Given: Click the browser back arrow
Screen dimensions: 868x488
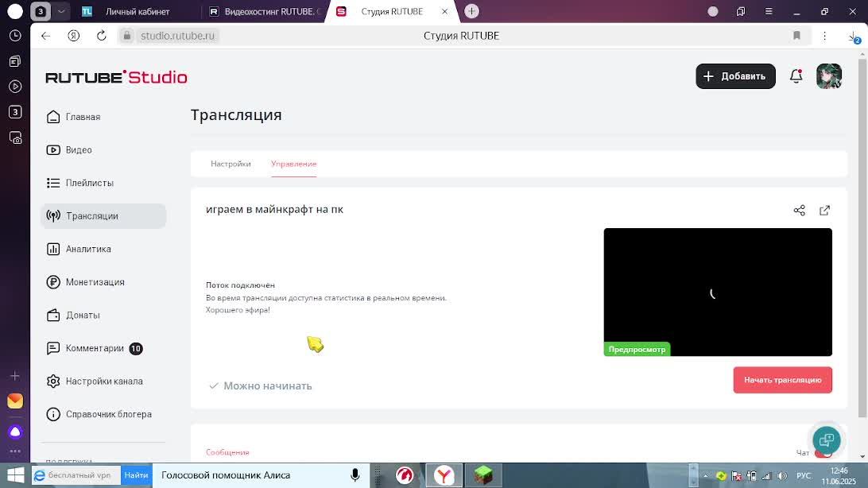Looking at the screenshot, I should (45, 36).
